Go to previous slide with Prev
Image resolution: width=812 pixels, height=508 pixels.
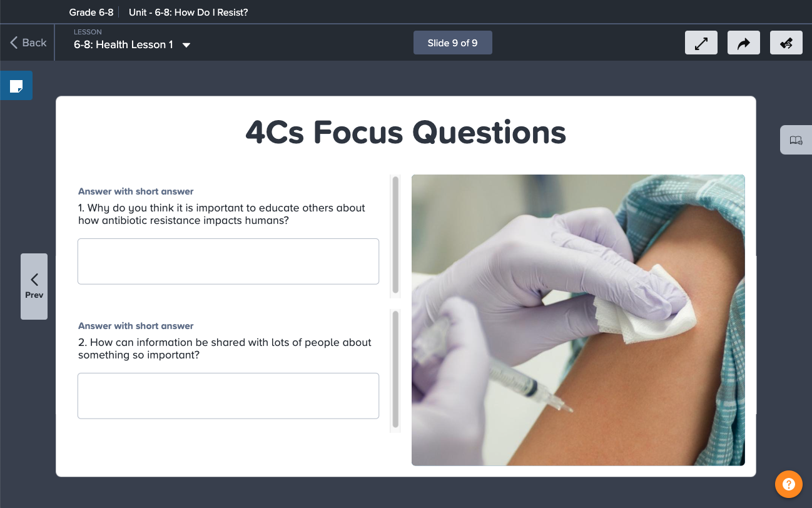coord(34,287)
